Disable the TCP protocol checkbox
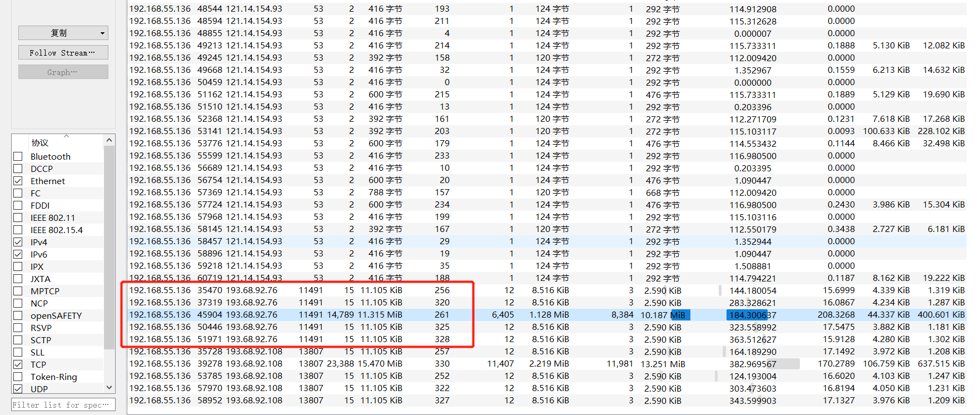980x415 pixels. tap(18, 365)
